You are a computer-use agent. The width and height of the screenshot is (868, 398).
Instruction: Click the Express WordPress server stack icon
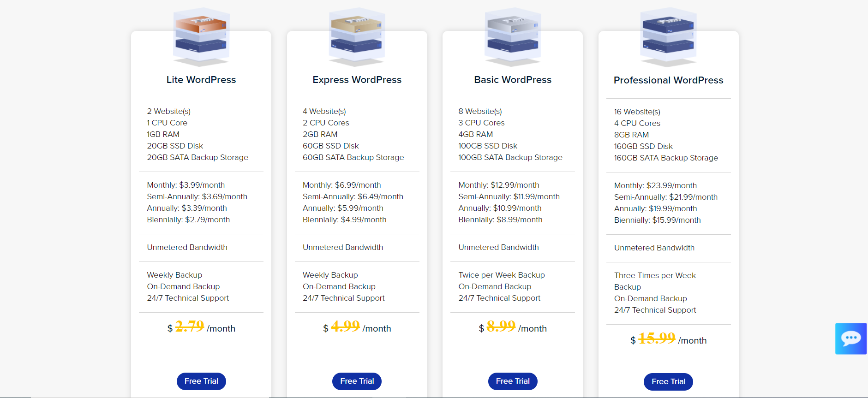point(357,36)
